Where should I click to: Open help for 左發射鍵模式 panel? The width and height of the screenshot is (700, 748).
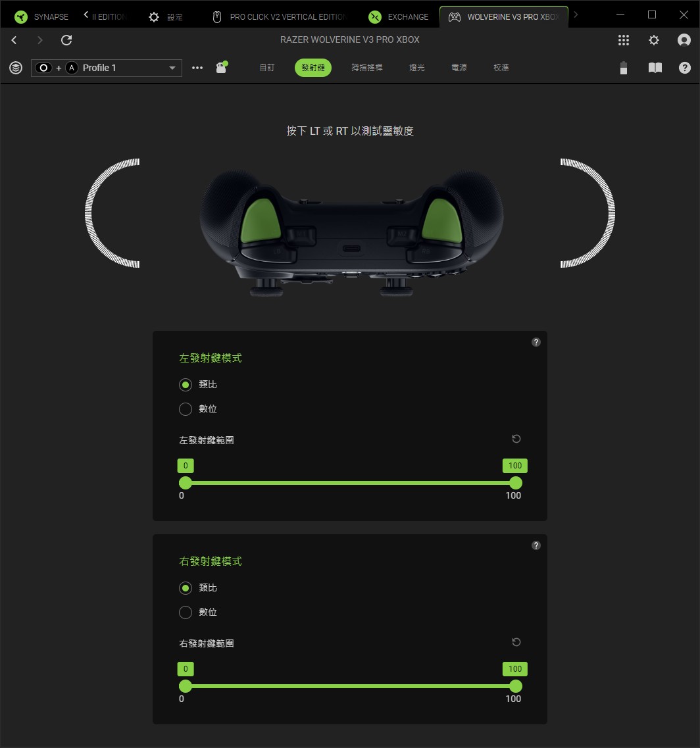pos(536,342)
